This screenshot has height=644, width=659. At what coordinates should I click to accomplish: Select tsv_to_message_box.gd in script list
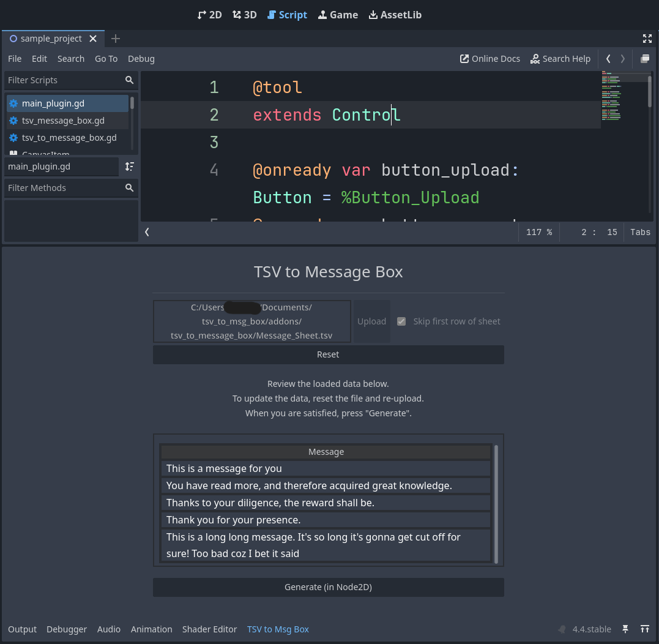(x=67, y=138)
